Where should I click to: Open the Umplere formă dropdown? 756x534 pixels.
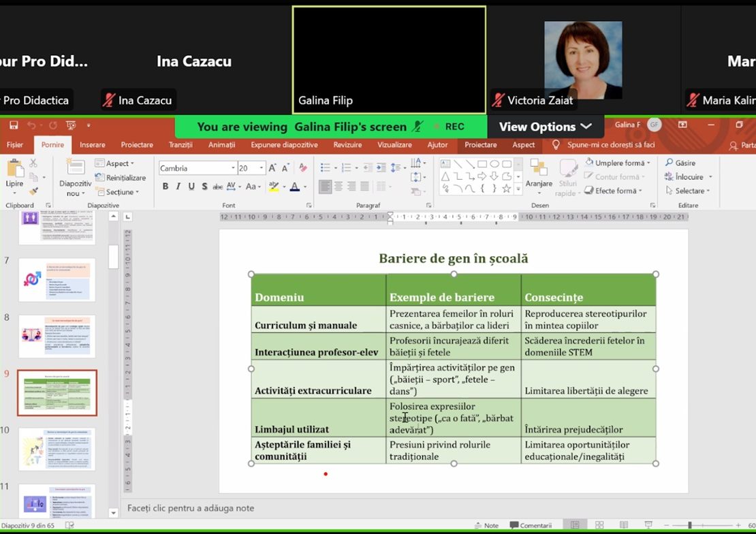(618, 163)
